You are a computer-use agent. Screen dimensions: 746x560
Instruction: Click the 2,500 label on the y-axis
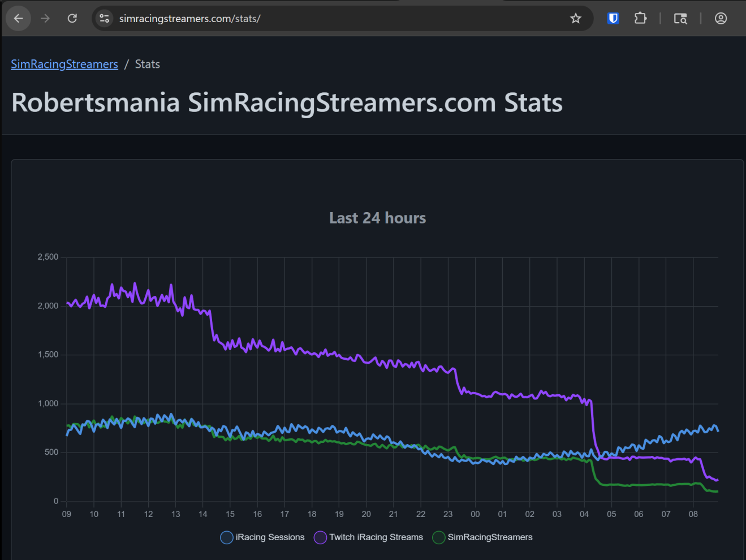(x=49, y=256)
